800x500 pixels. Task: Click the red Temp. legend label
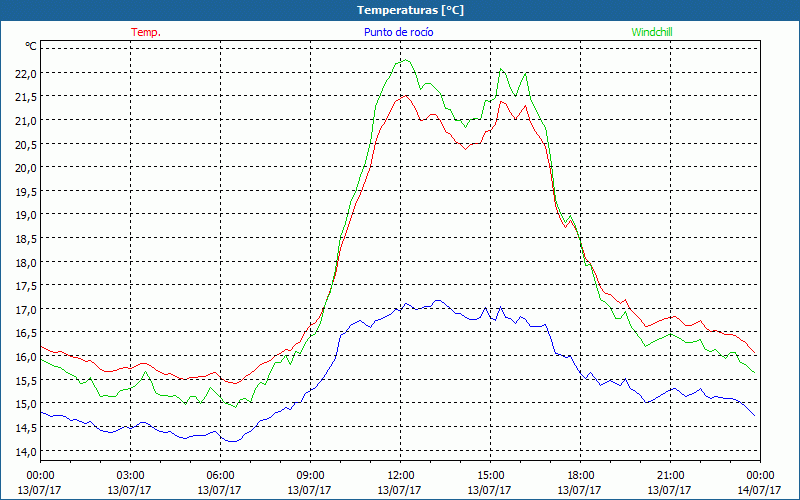point(146,32)
